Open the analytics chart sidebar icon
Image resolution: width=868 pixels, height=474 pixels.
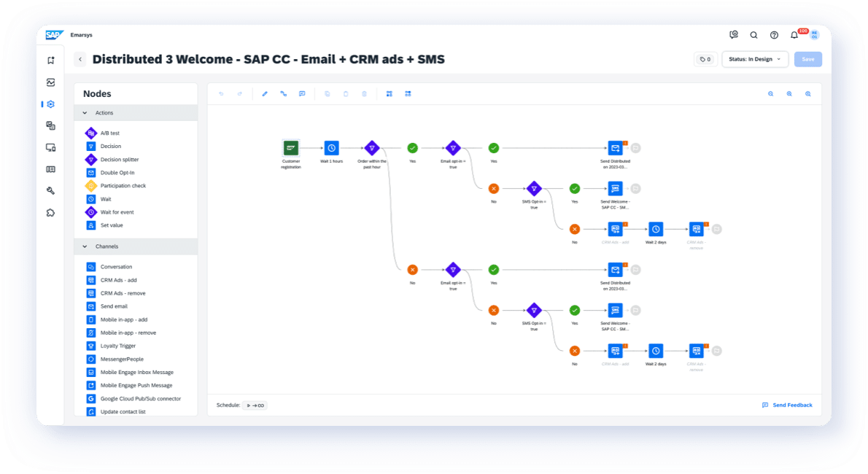[x=51, y=82]
